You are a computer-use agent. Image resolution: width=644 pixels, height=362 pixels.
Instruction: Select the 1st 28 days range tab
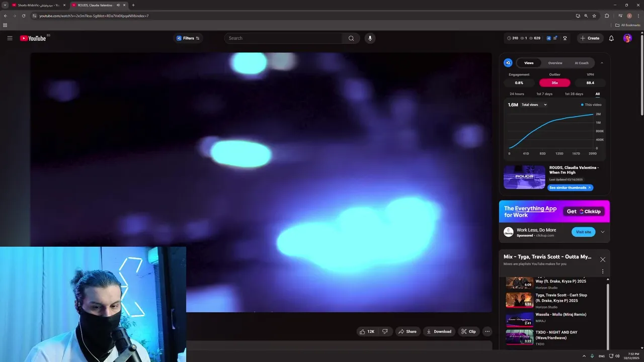574,94
